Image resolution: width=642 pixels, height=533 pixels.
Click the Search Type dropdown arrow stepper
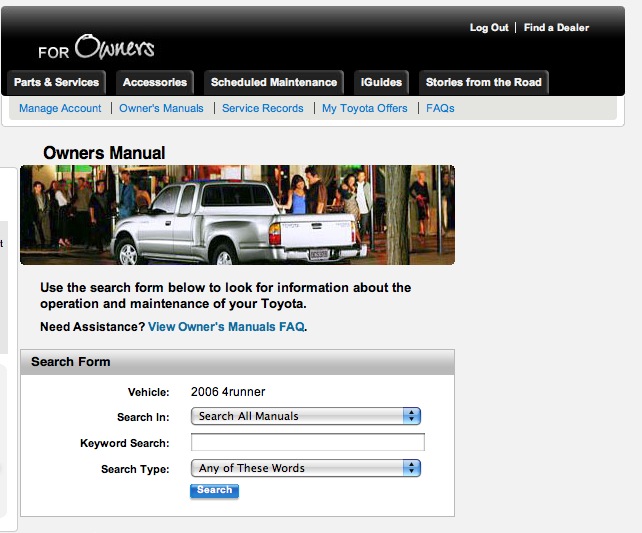(411, 468)
